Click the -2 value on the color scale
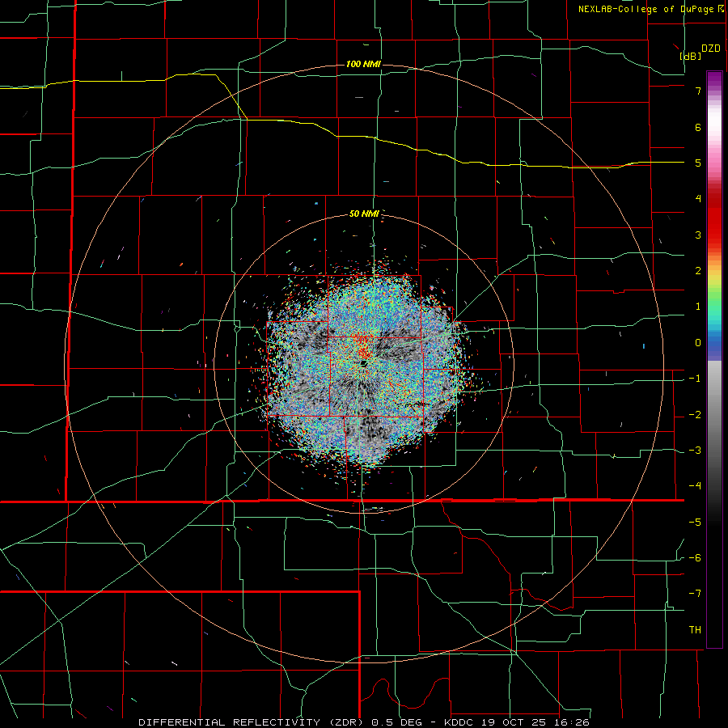728x728 pixels. [695, 415]
